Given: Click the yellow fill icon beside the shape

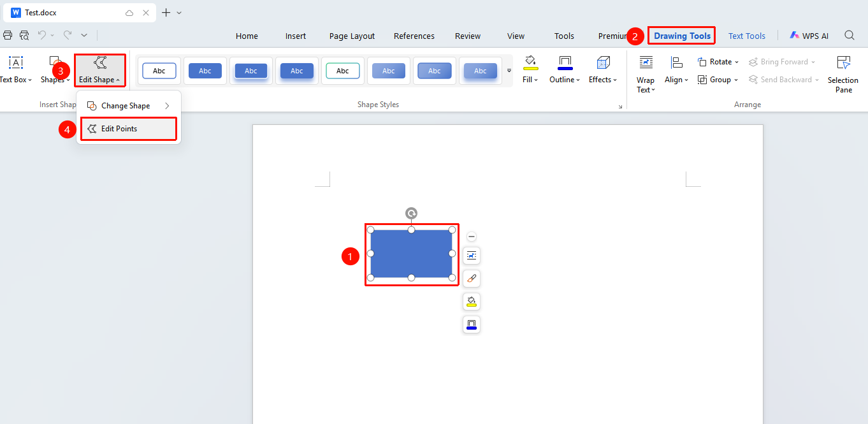Looking at the screenshot, I should pos(472,302).
